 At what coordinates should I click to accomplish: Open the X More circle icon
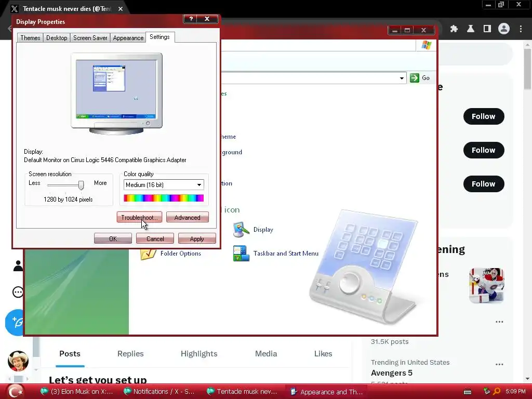[18, 292]
